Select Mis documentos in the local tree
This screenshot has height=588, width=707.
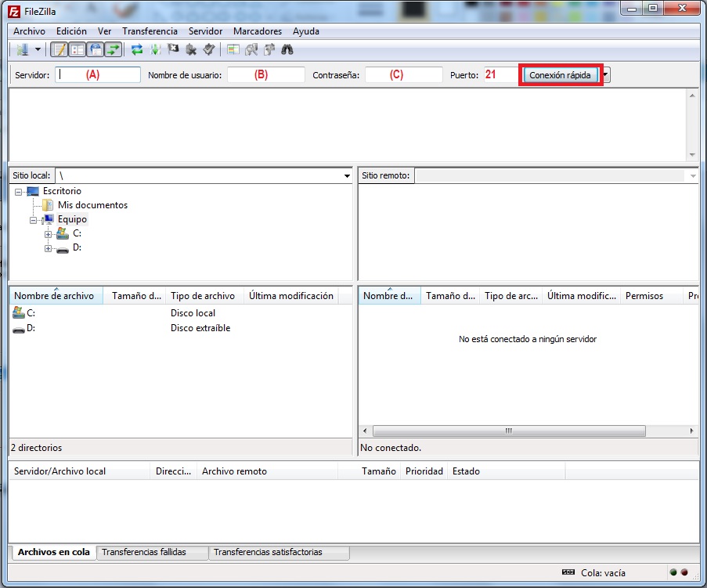click(92, 205)
